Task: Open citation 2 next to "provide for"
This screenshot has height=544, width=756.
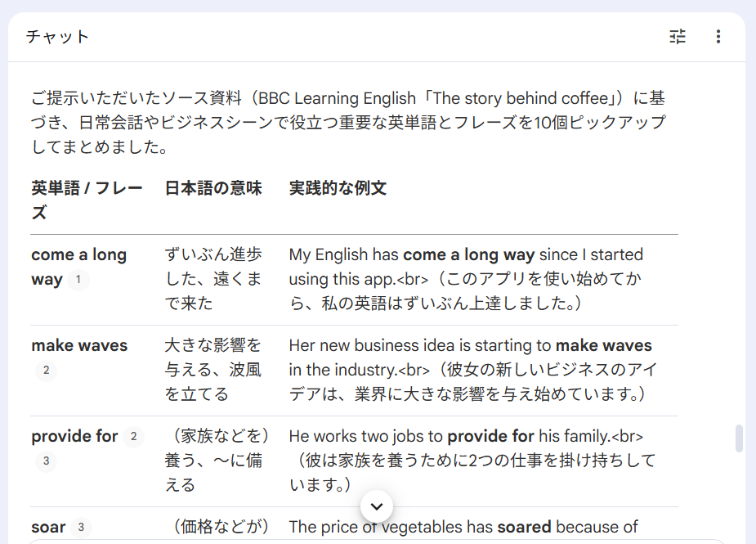Action: (x=133, y=437)
